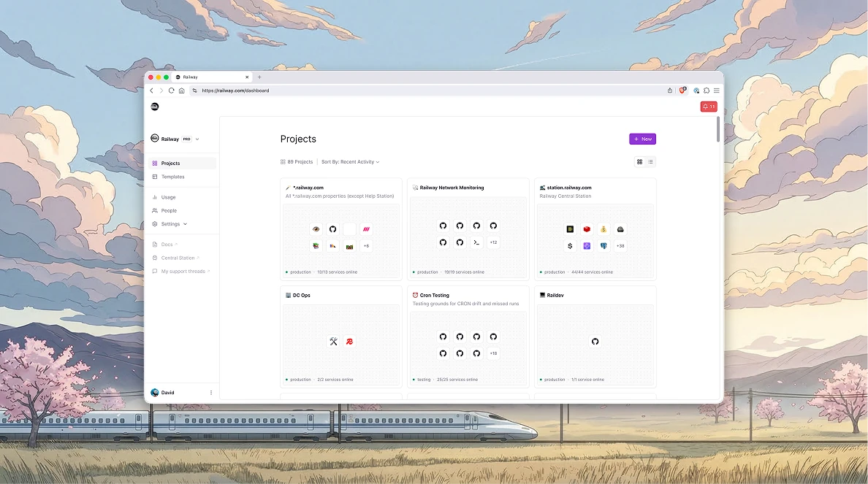Screen dimensions: 868x484
Task: Switch to list view of projects
Action: pos(650,162)
